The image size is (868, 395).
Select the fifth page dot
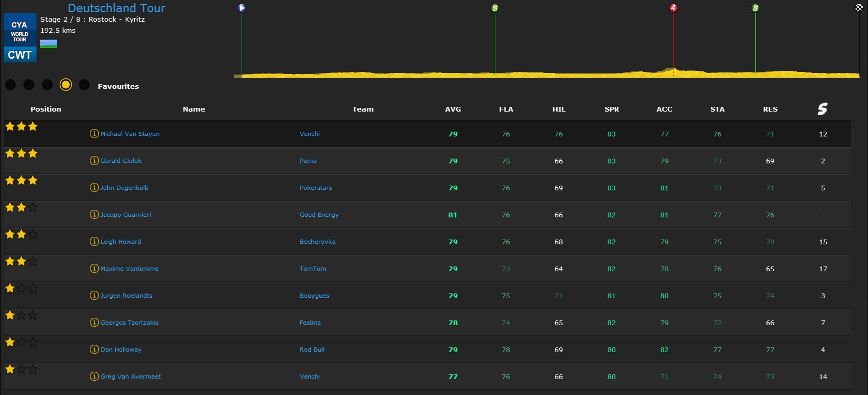click(x=84, y=85)
